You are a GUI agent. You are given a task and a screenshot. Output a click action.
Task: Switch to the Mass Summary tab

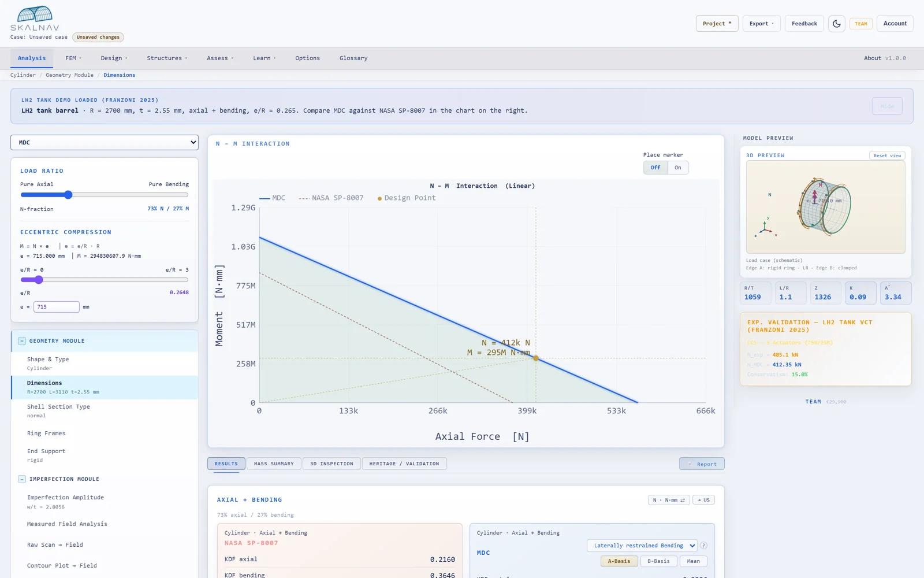[274, 464]
